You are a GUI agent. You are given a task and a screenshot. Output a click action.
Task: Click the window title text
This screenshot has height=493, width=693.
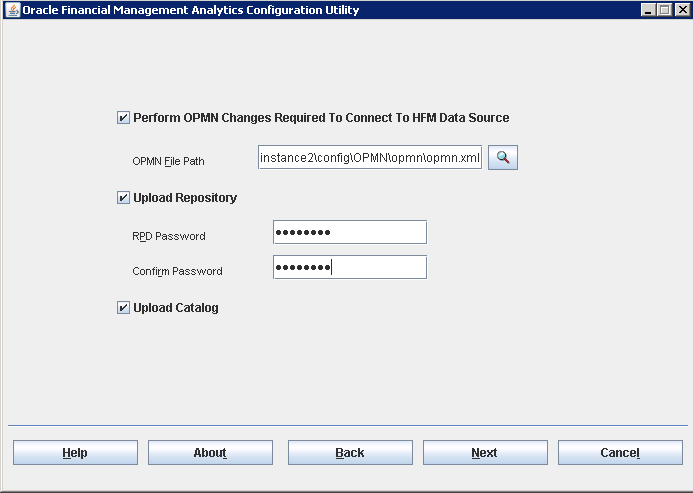[x=190, y=10]
